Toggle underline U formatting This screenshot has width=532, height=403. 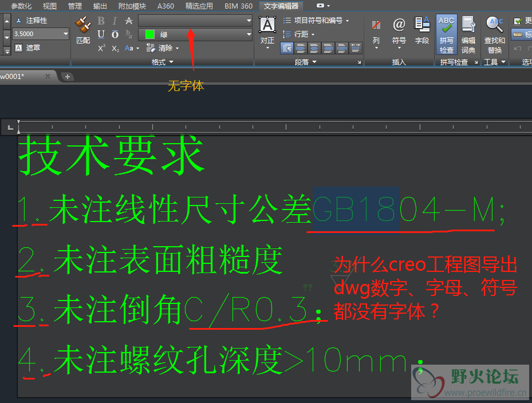(101, 34)
